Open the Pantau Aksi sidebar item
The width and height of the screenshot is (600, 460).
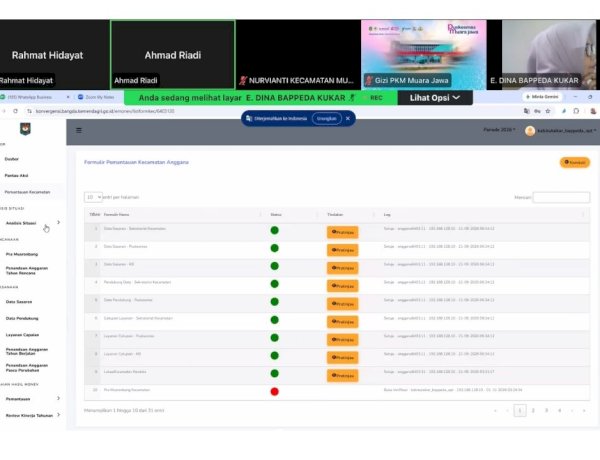click(16, 175)
